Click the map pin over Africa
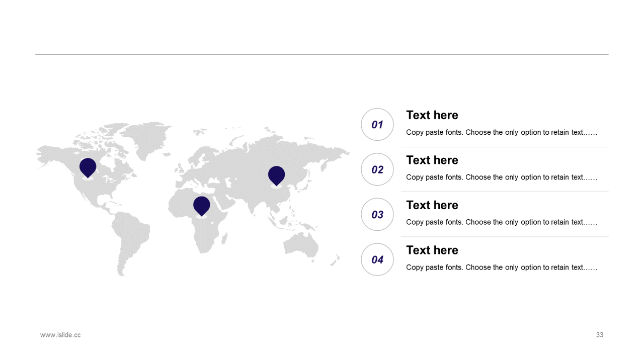 pyautogui.click(x=202, y=206)
